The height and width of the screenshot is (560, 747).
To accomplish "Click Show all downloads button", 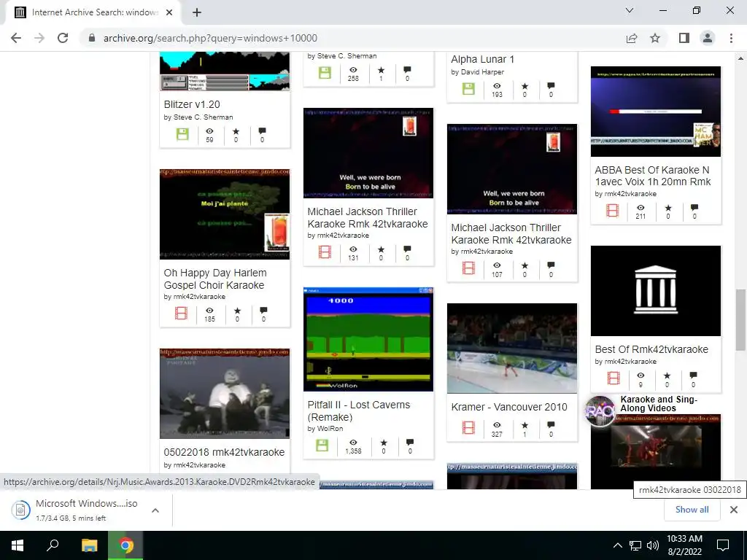I will [692, 510].
